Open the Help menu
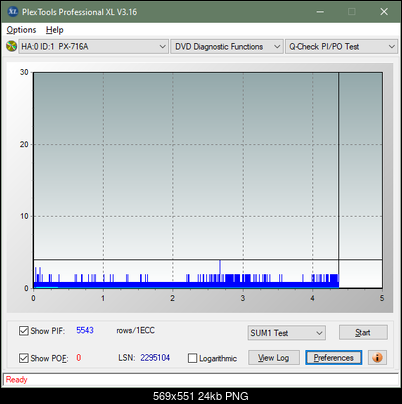The height and width of the screenshot is (404, 402). click(x=55, y=30)
